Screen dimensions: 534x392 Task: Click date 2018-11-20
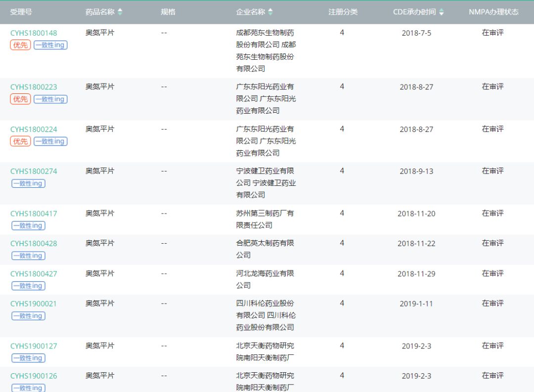coord(416,214)
